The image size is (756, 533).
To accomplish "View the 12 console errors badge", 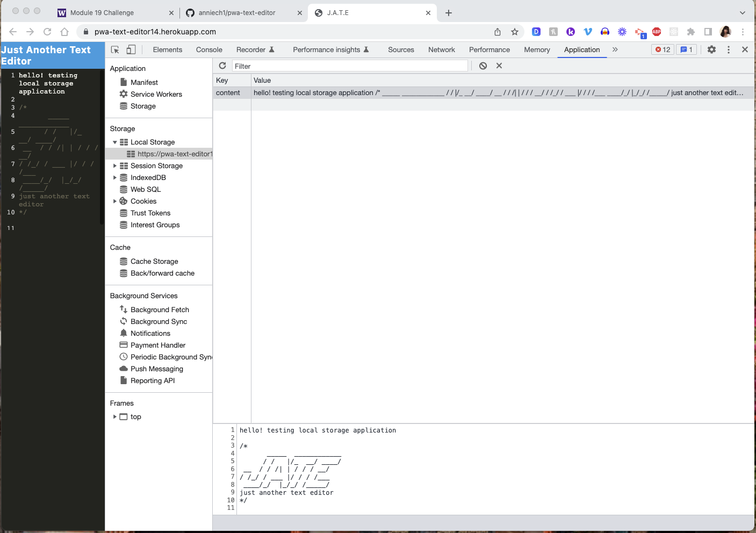I will pyautogui.click(x=662, y=49).
